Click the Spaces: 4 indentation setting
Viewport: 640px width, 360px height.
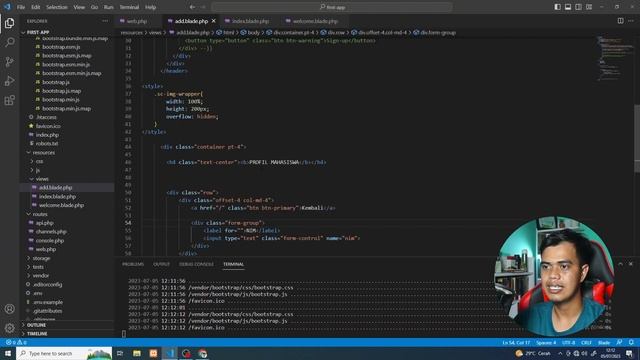[546, 342]
